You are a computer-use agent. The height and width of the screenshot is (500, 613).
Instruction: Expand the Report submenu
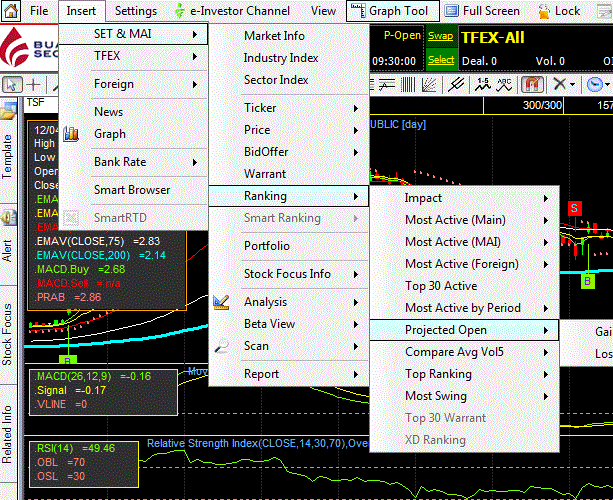coord(289,374)
